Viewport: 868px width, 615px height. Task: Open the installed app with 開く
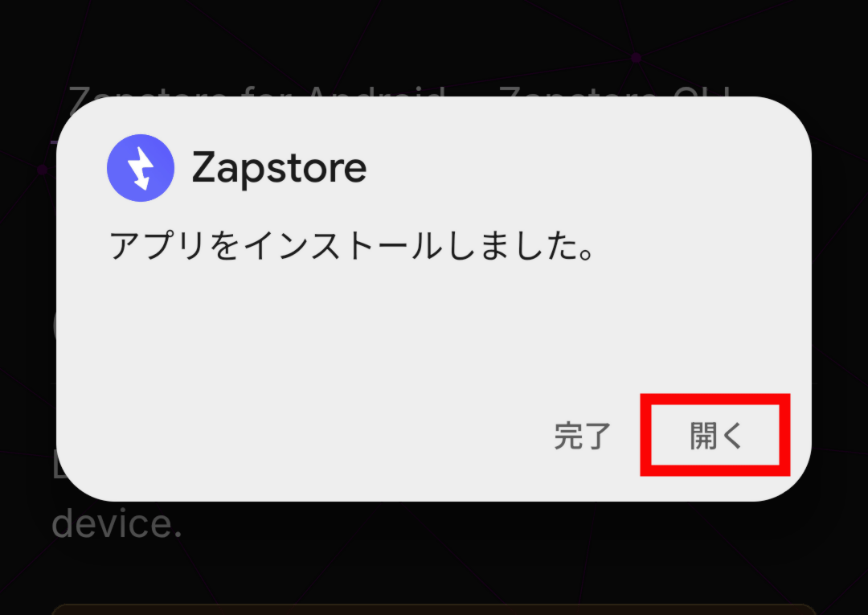[x=715, y=436]
